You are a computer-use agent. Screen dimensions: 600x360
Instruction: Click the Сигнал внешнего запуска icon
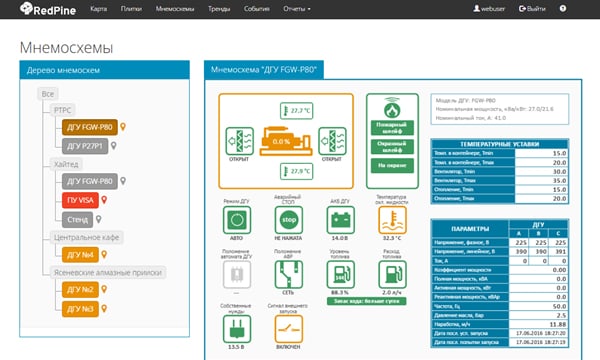289,329
